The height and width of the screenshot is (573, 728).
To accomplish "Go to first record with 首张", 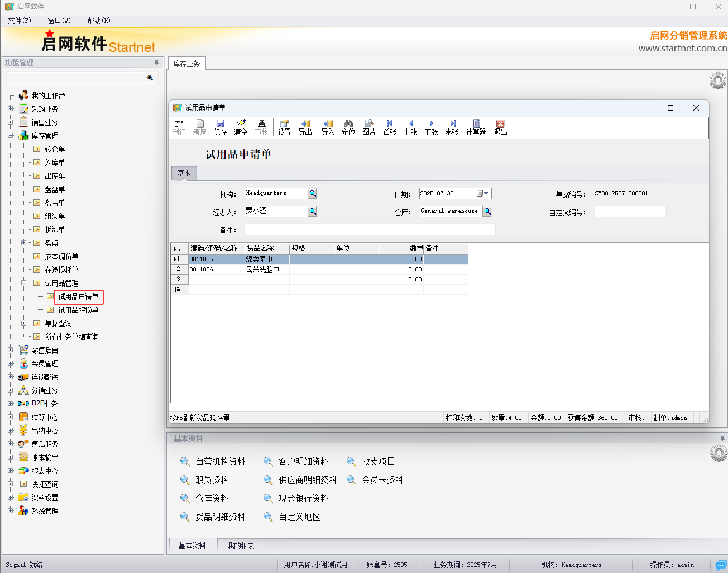I will 390,127.
